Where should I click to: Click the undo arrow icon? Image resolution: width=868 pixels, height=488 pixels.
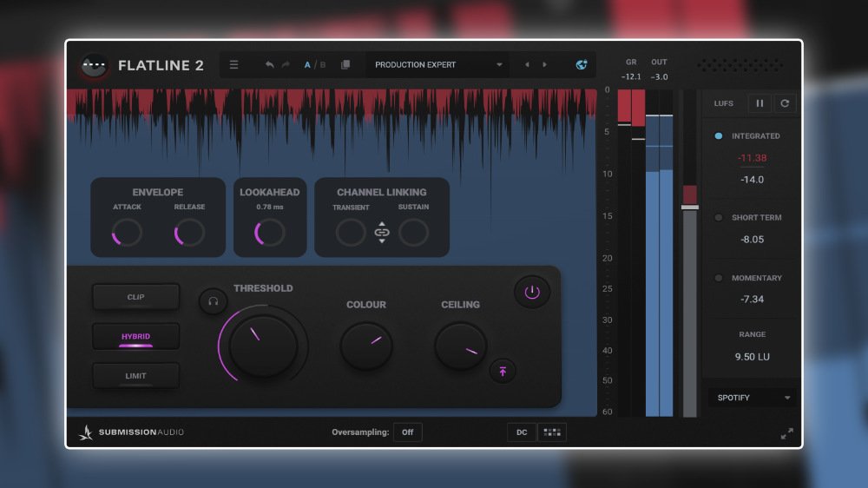pos(269,65)
